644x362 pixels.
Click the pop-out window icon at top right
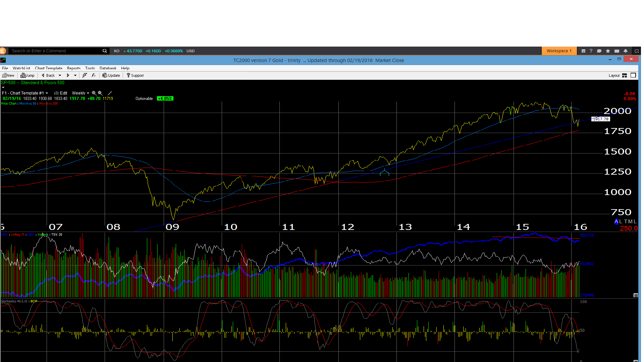pos(637,51)
